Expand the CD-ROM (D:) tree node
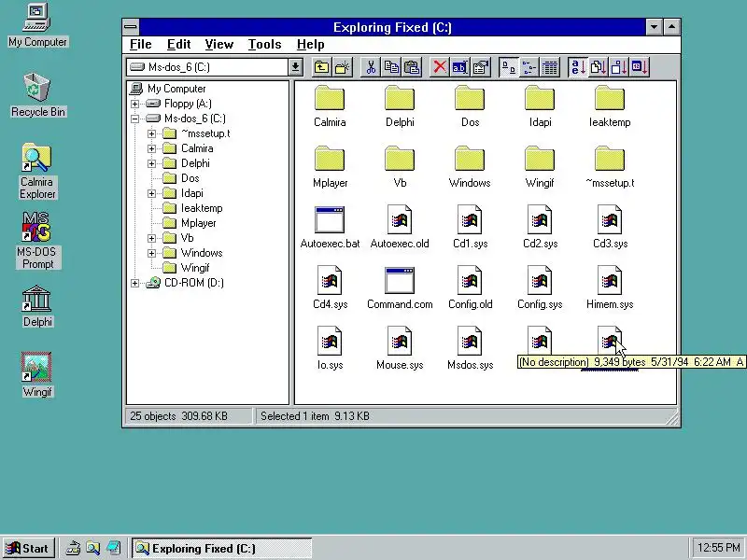This screenshot has width=747, height=560. click(134, 283)
